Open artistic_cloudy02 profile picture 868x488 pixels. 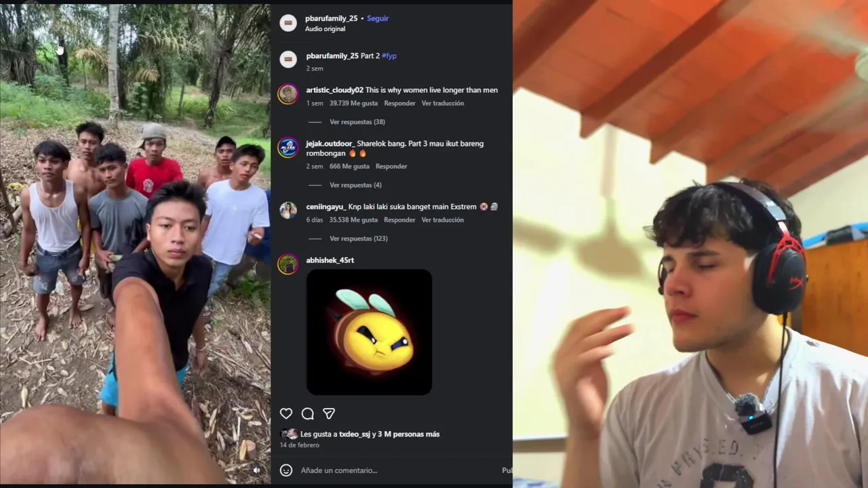(x=288, y=94)
